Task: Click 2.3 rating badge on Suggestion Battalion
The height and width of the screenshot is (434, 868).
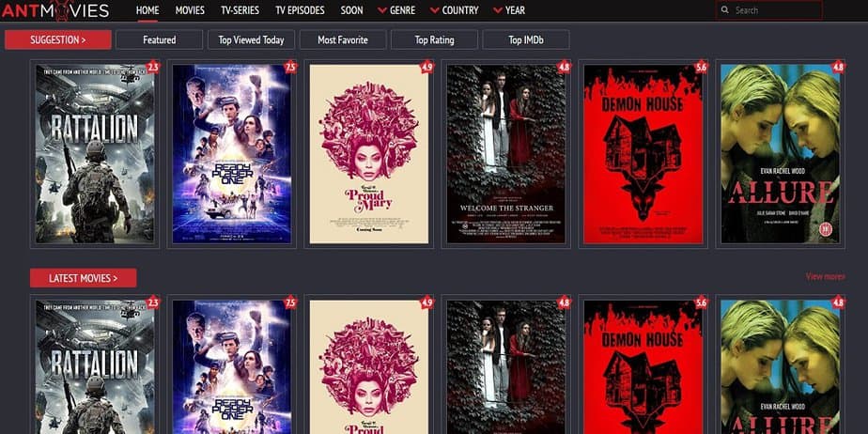Action: pos(153,68)
